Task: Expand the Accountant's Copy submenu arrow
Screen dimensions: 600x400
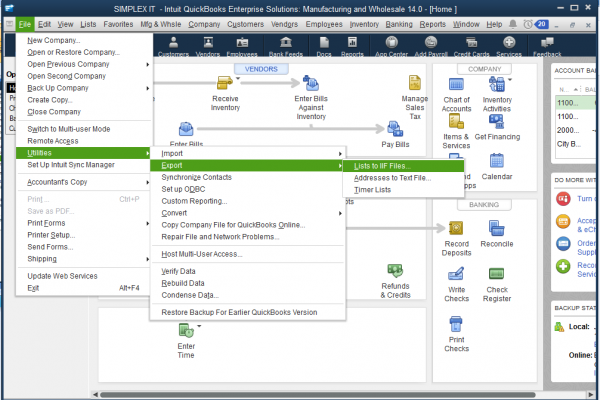Action: tap(147, 182)
